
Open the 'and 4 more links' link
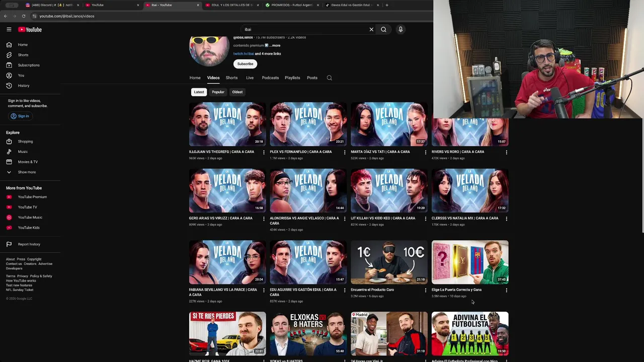268,54
